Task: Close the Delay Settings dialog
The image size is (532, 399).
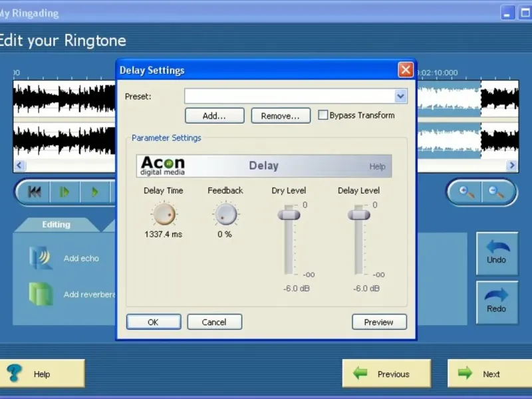Action: 406,70
